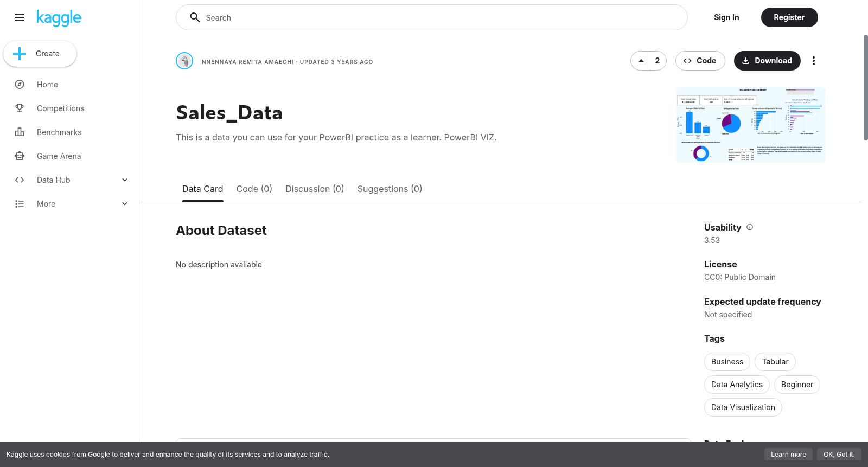Open the CC0: Public Domain license link
The image size is (868, 467).
pos(740,277)
